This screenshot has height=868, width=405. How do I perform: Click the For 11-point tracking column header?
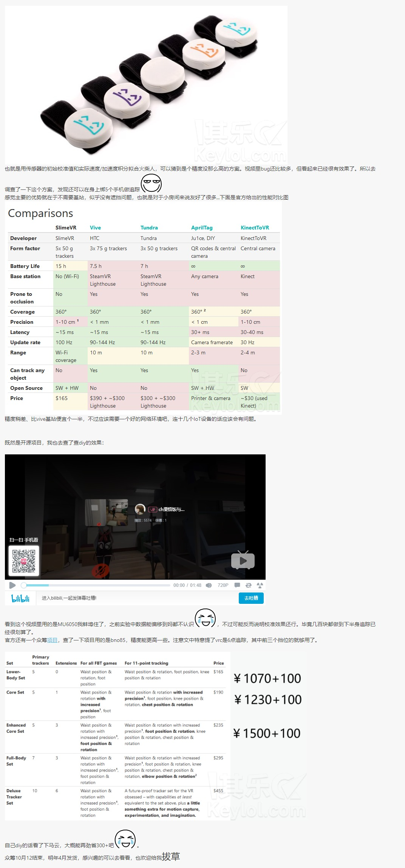(147, 663)
